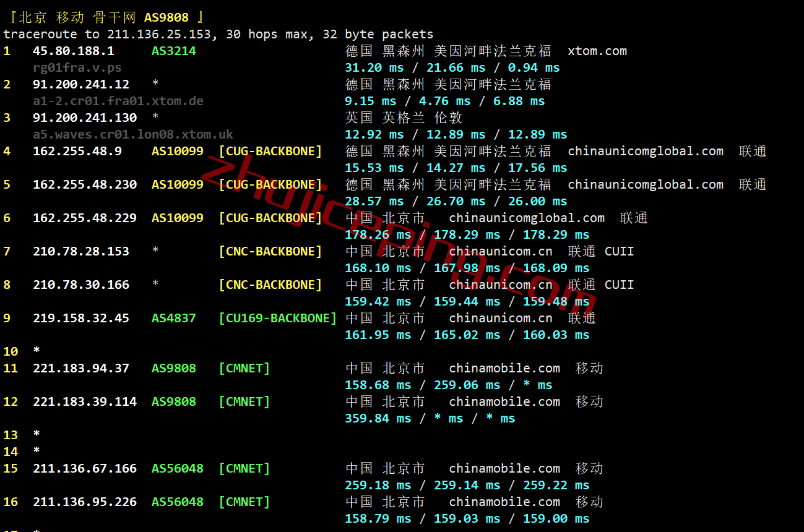Click the [CNC-BACKBONE] tag at hop 7

pyautogui.click(x=270, y=251)
